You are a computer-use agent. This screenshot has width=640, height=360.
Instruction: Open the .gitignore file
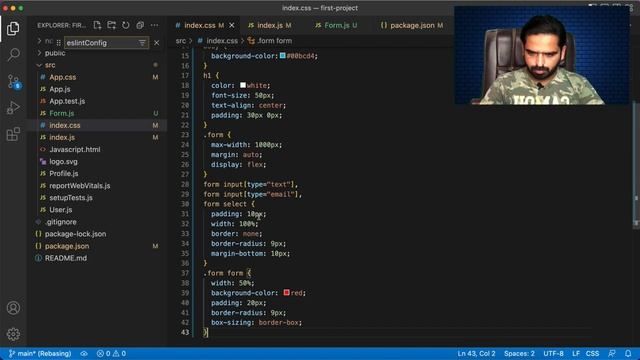click(60, 222)
